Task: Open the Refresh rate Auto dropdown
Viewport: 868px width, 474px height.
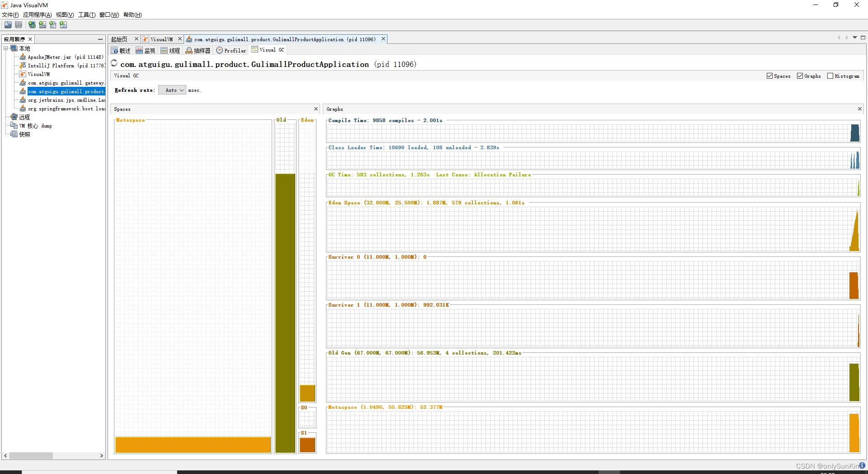Action: (x=172, y=90)
